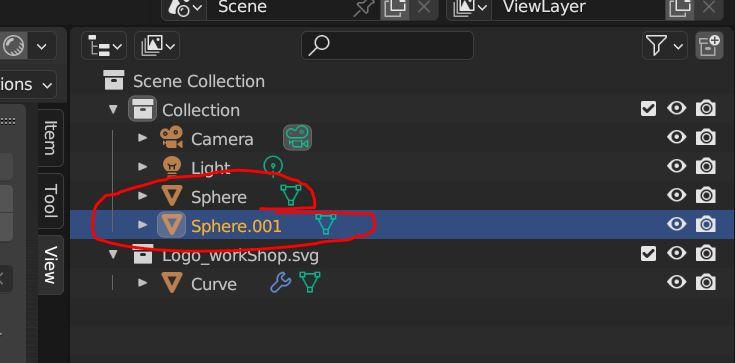
Task: Click the mesh data icon beside Sphere.001
Action: (326, 224)
